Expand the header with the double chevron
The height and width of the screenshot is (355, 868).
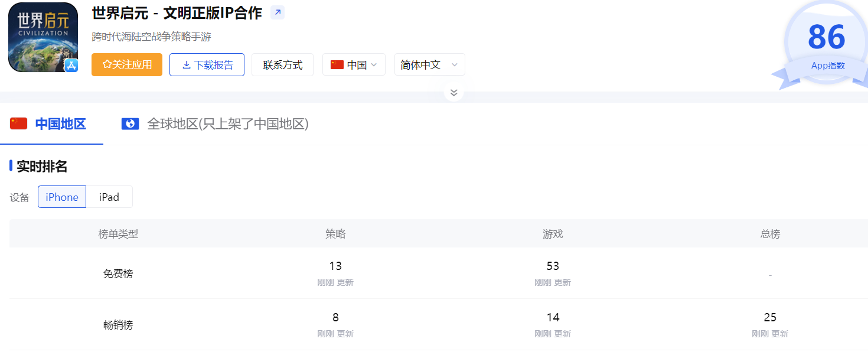pos(453,93)
